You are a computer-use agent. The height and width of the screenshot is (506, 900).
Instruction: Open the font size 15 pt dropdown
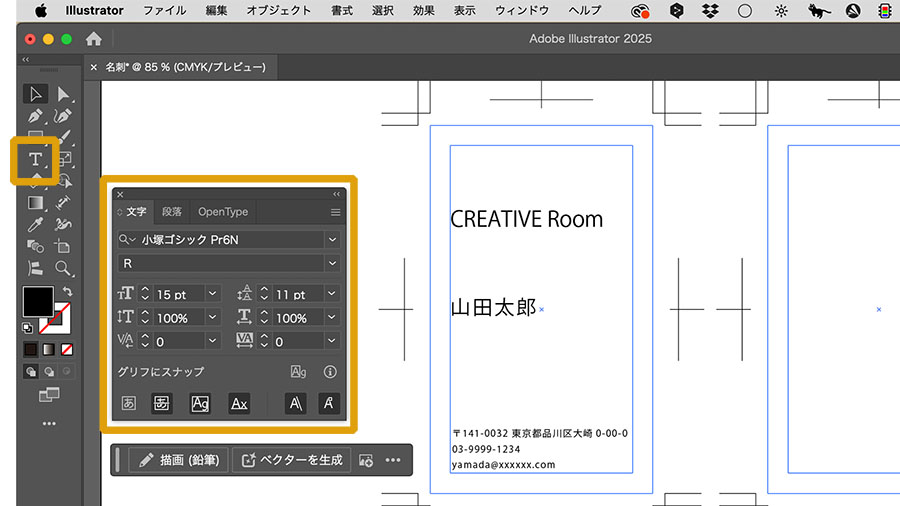(212, 294)
